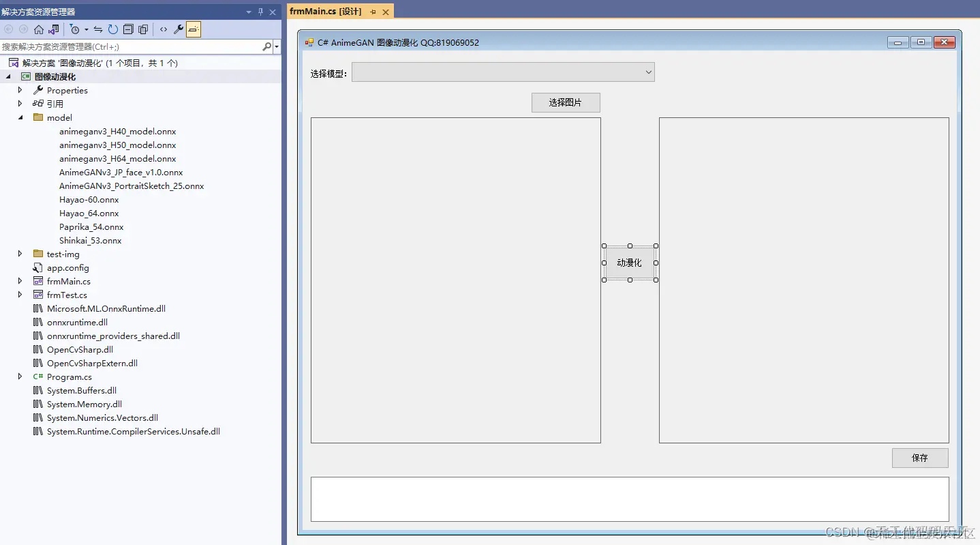Click the app.config file icon
This screenshot has width=980, height=545.
pyautogui.click(x=38, y=267)
